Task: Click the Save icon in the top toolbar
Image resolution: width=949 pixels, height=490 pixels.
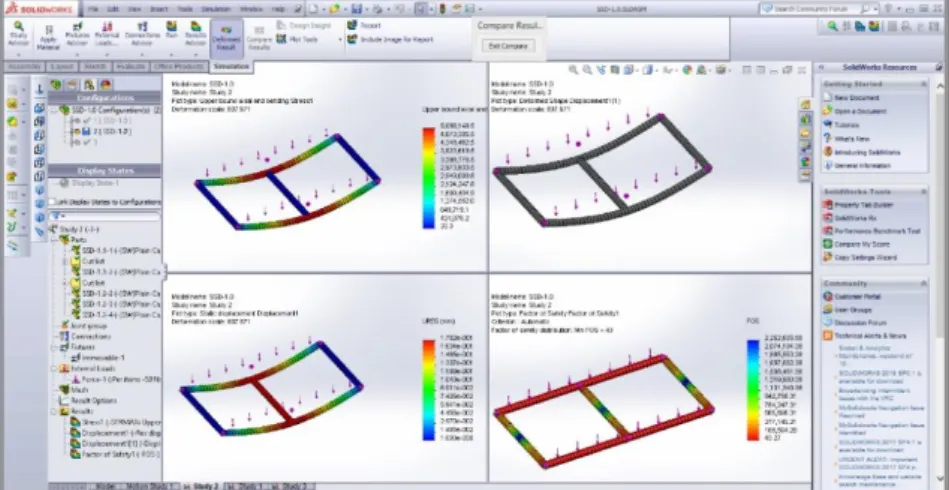Action: click(356, 9)
